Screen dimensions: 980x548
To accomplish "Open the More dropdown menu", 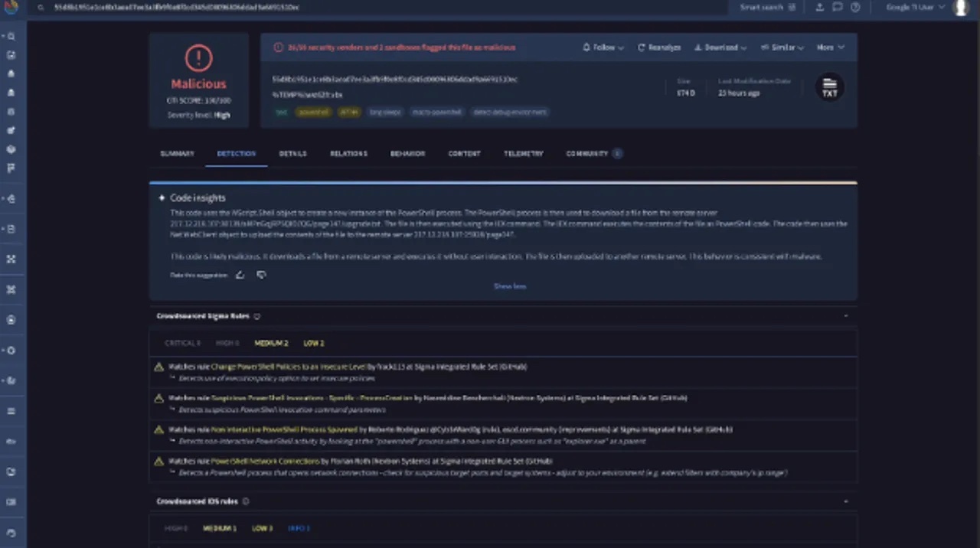I will (831, 47).
